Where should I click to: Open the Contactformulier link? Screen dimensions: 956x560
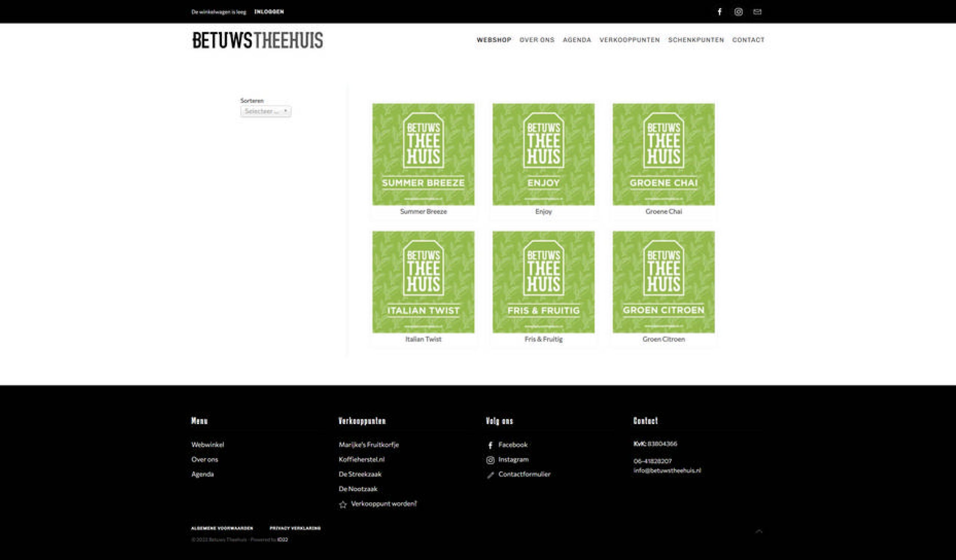524,474
